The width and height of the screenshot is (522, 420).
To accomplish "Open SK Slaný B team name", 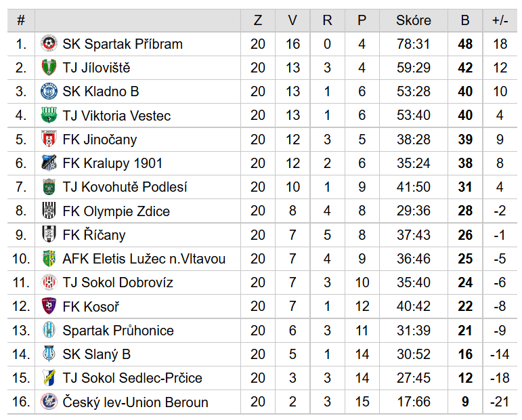I will click(x=97, y=354).
